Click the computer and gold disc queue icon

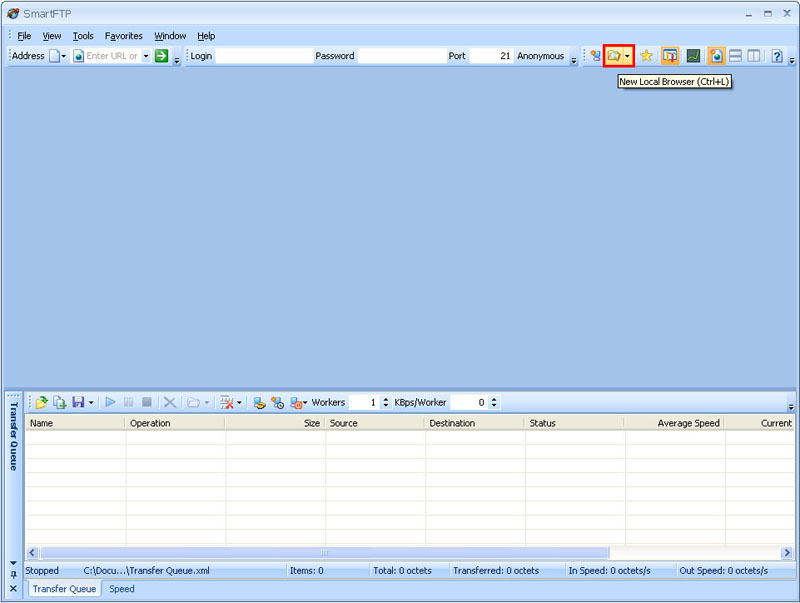pyautogui.click(x=259, y=403)
